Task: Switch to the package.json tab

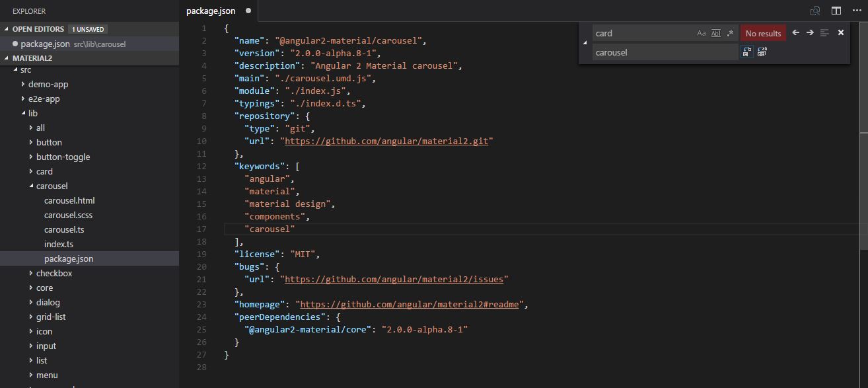Action: [x=210, y=11]
